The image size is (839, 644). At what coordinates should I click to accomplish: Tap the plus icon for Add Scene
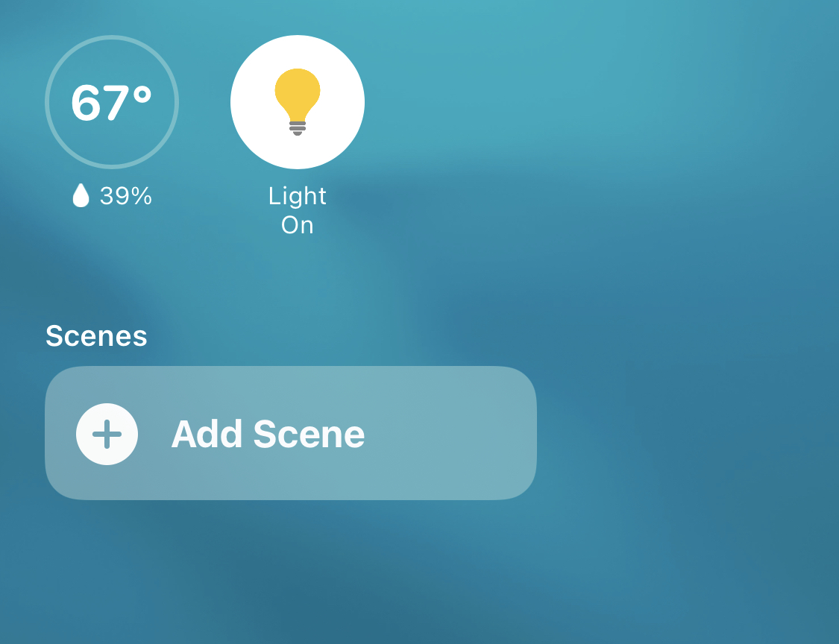[x=107, y=434]
